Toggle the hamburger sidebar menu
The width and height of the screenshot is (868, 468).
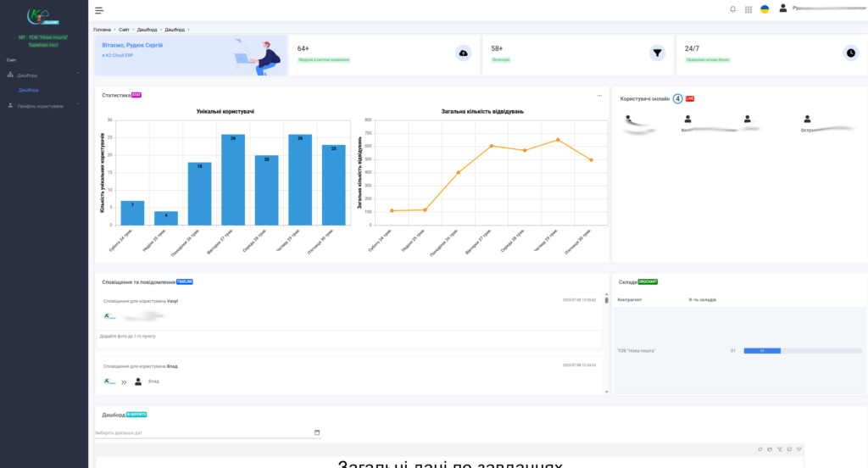click(99, 10)
